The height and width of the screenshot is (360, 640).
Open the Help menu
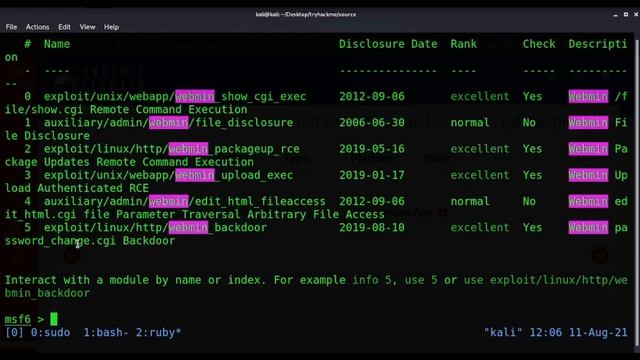click(x=111, y=27)
